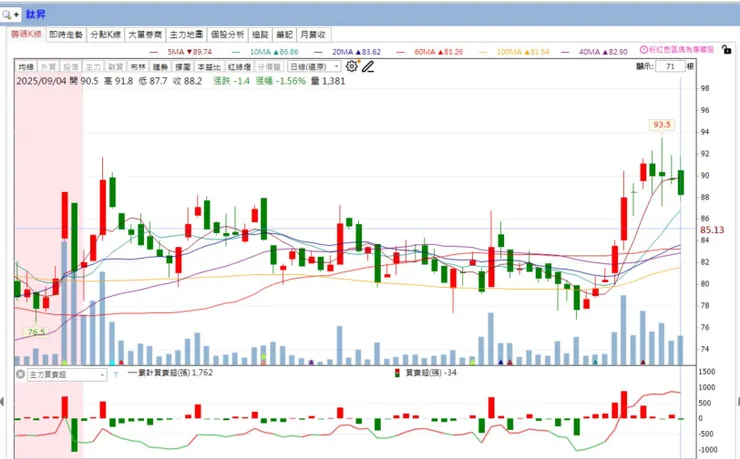Screen dimensions: 740x459
Task: Switch to the 分點K線 tab
Action: point(106,34)
